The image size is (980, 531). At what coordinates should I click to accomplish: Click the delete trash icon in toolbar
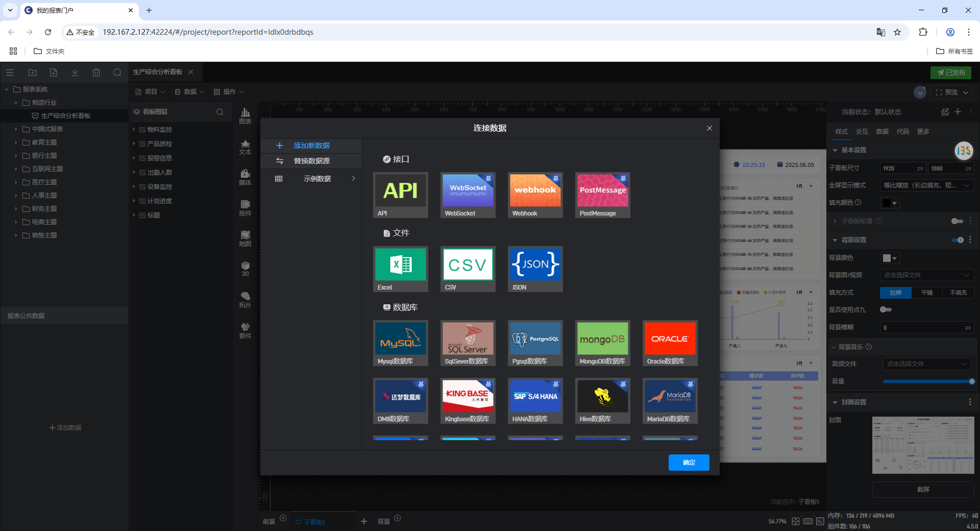(x=96, y=73)
